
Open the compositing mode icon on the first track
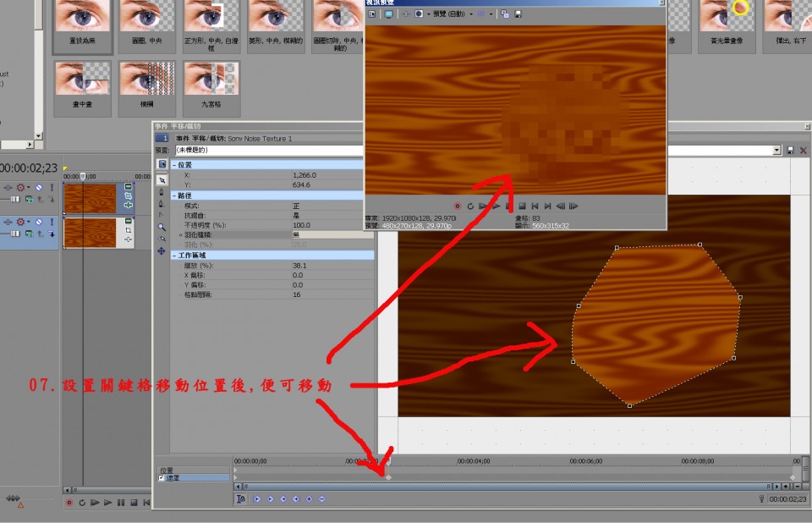(x=30, y=199)
